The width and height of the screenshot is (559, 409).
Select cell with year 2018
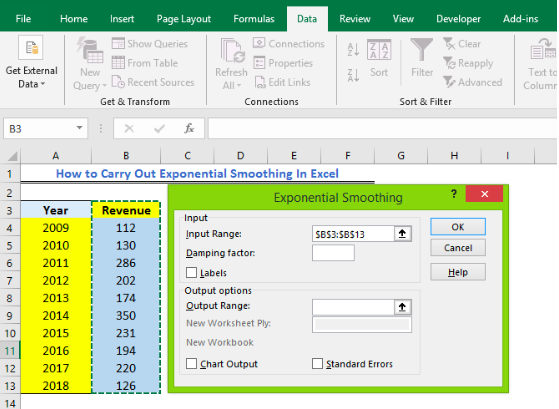click(x=56, y=385)
